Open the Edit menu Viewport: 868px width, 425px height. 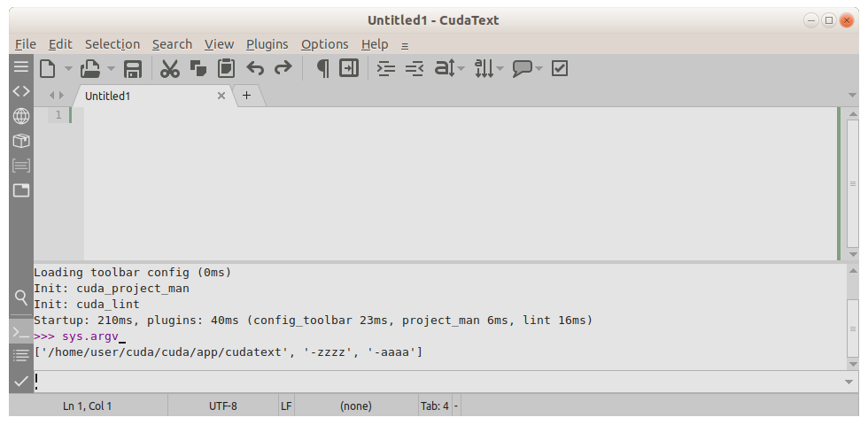pyautogui.click(x=60, y=44)
